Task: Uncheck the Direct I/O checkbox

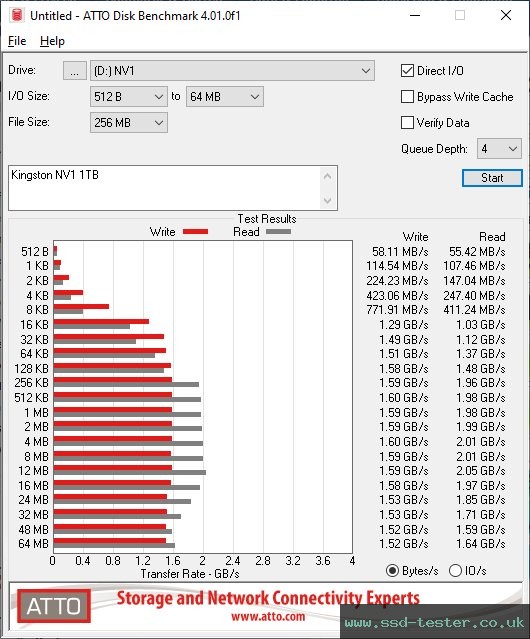Action: point(407,71)
